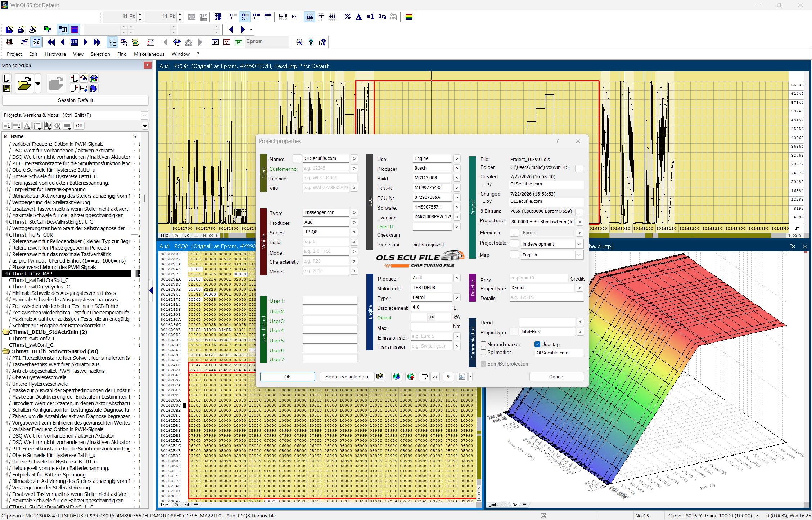Toggle the Off filter button

79,126
